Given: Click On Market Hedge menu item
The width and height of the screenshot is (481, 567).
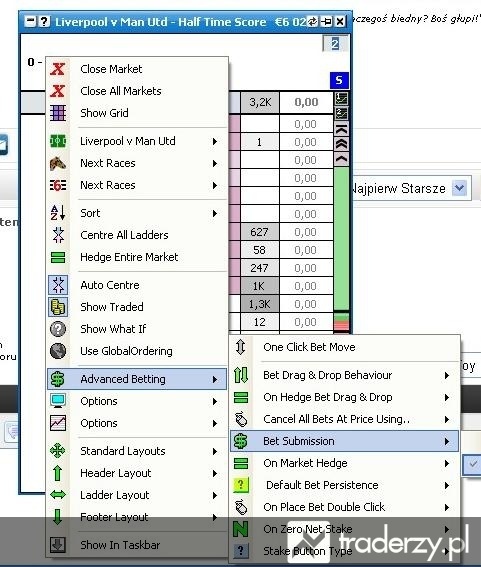Looking at the screenshot, I should pyautogui.click(x=344, y=463).
